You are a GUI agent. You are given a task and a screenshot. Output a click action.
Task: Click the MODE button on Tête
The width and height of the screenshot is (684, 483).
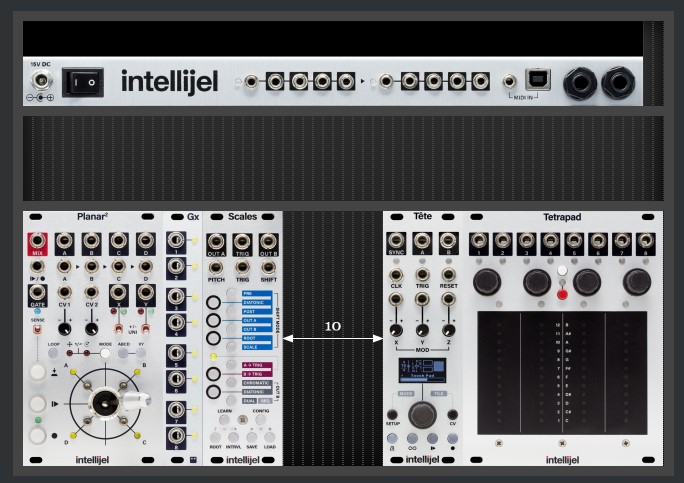(406, 394)
